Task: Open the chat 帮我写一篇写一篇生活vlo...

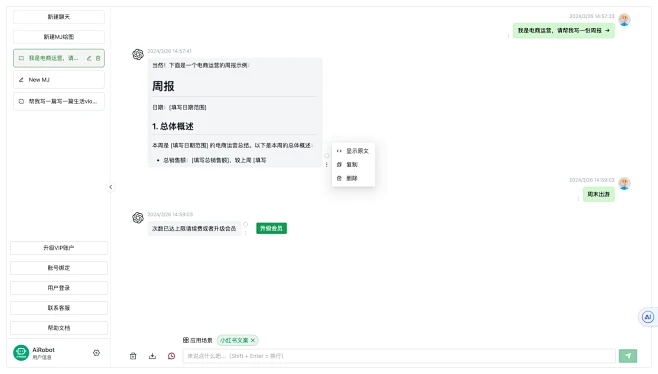Action: click(59, 102)
